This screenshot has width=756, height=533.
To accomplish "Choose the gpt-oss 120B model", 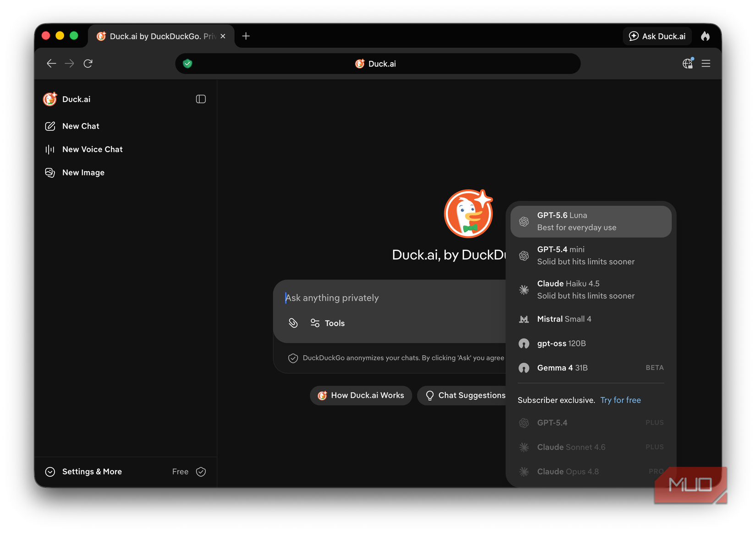I will coord(591,343).
